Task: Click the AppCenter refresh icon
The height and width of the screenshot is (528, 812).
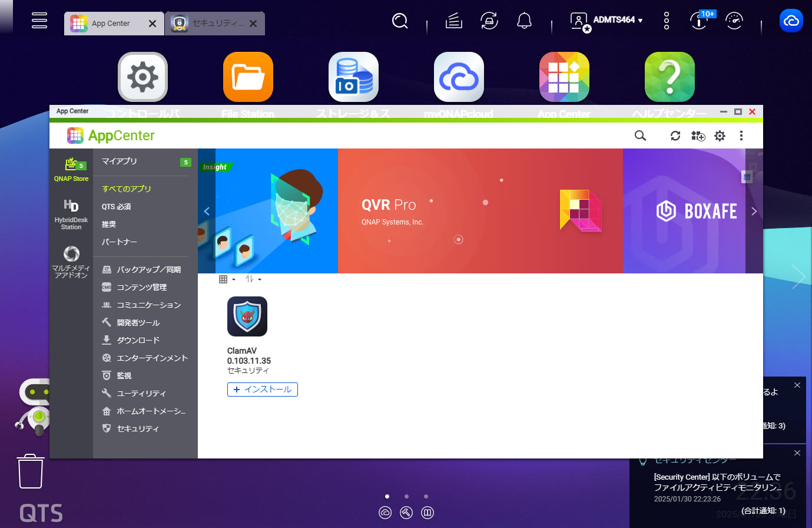Action: click(x=675, y=136)
